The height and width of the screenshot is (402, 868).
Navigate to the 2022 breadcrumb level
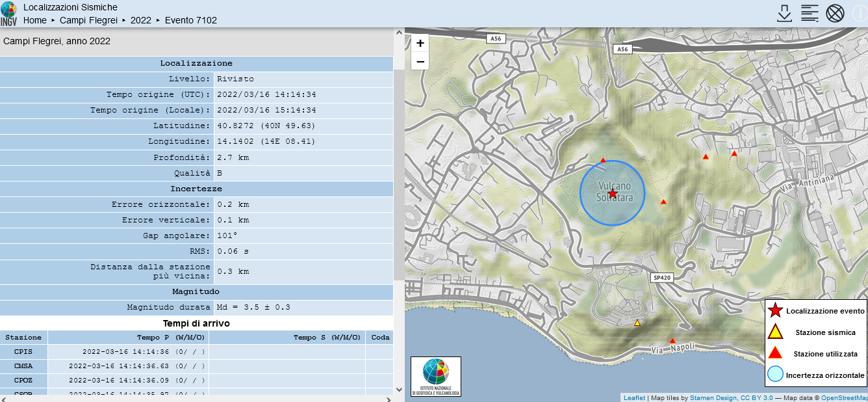[x=140, y=20]
